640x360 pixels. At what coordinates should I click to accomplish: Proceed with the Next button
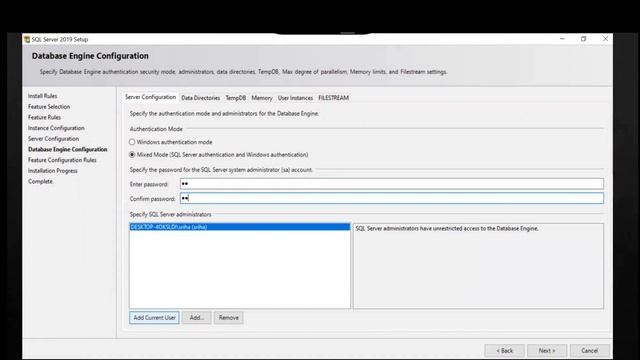[x=547, y=351]
